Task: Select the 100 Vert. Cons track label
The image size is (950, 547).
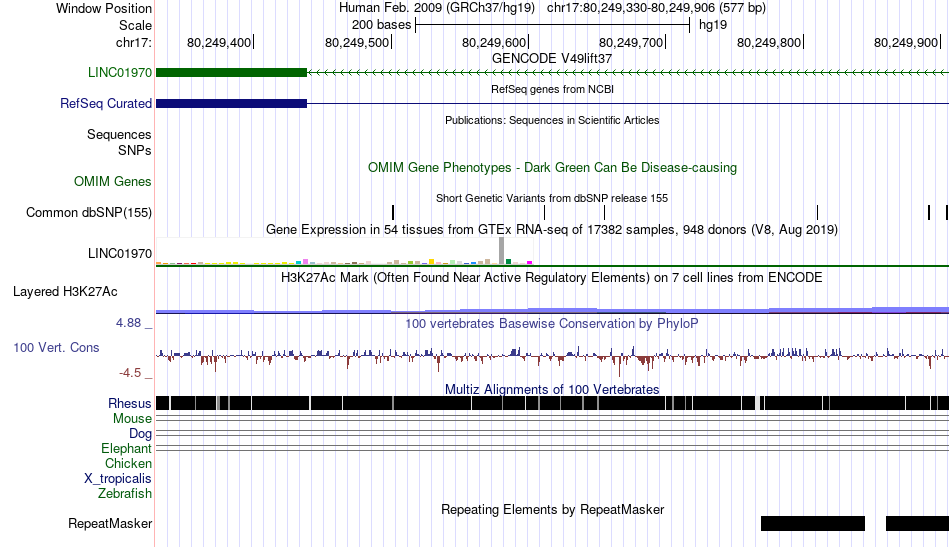Action: (x=56, y=347)
